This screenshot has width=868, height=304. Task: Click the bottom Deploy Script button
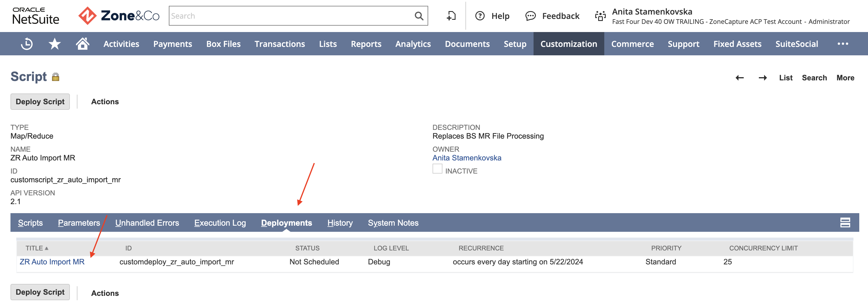[40, 292]
